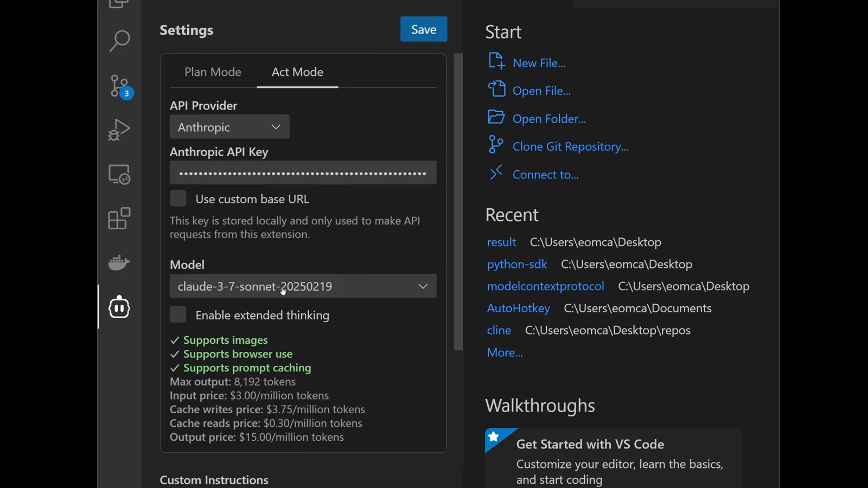Open the API Provider dropdown showing Anthropic
Screen dimensions: 868x488
pyautogui.click(x=229, y=127)
